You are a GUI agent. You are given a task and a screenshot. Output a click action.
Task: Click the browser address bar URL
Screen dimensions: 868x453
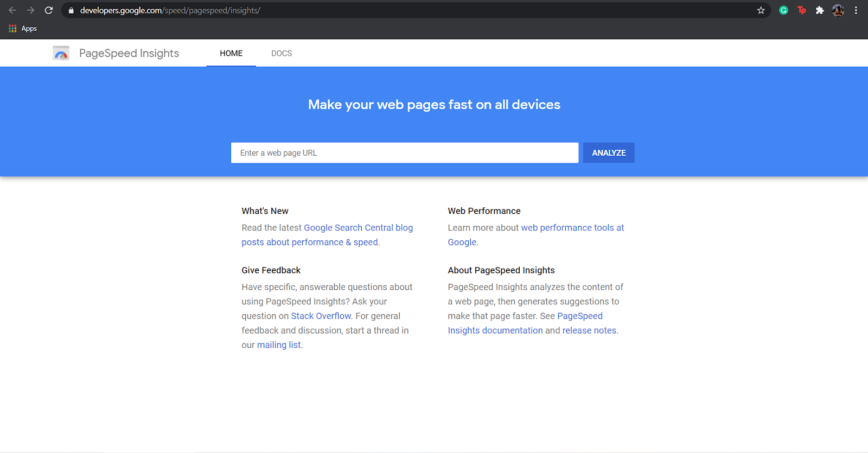tap(170, 10)
